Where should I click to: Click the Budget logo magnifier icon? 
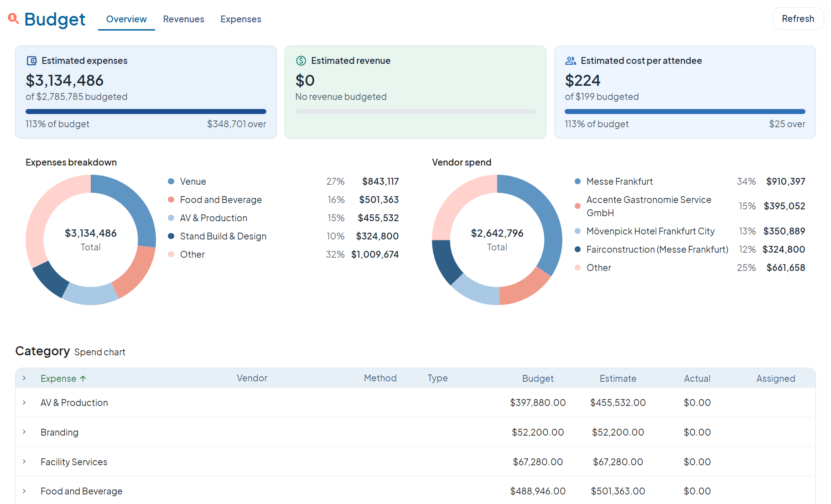click(13, 19)
